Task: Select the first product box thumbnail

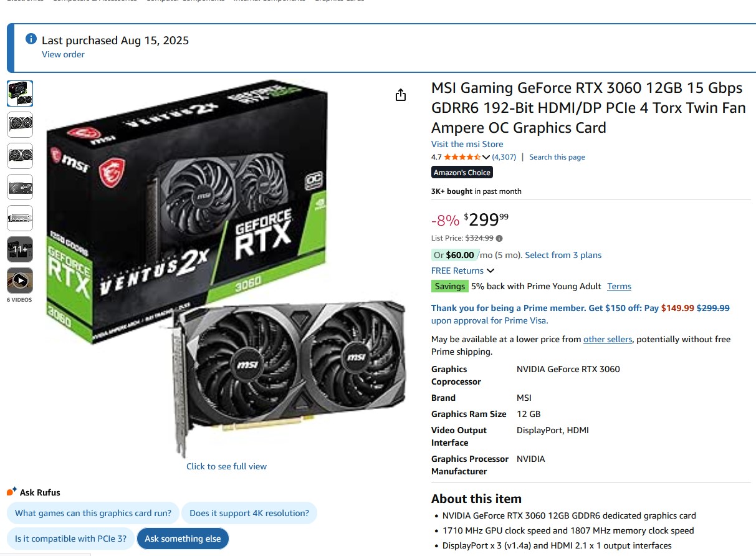Action: pos(20,93)
